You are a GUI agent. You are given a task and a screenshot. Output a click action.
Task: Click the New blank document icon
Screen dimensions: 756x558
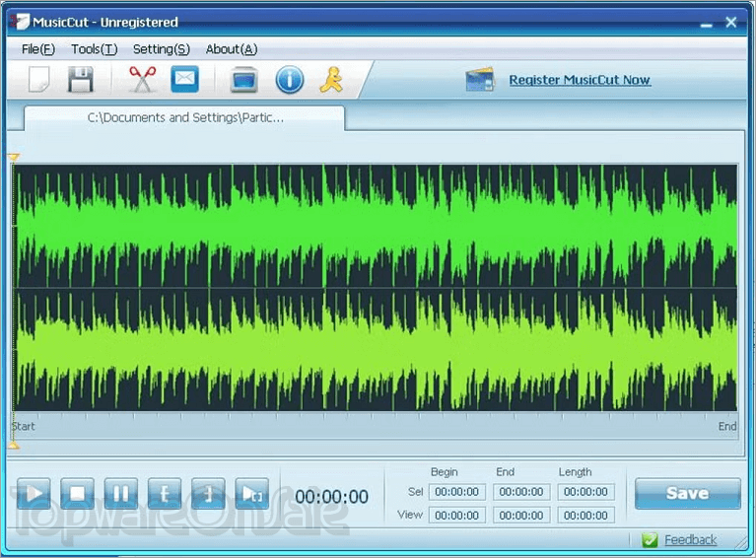click(39, 79)
